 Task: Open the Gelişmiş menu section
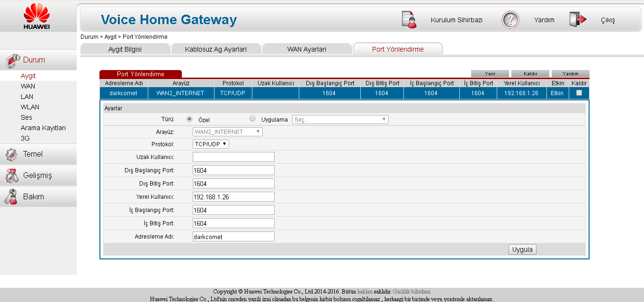pyautogui.click(x=38, y=176)
